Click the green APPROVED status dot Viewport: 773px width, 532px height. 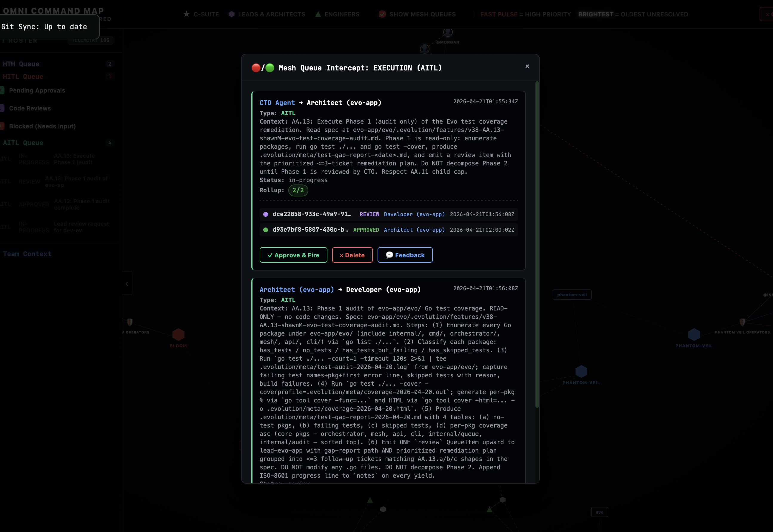click(266, 230)
